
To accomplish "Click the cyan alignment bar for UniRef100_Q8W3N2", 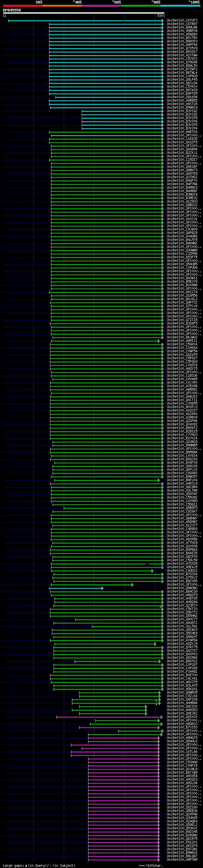I will 76,588.
